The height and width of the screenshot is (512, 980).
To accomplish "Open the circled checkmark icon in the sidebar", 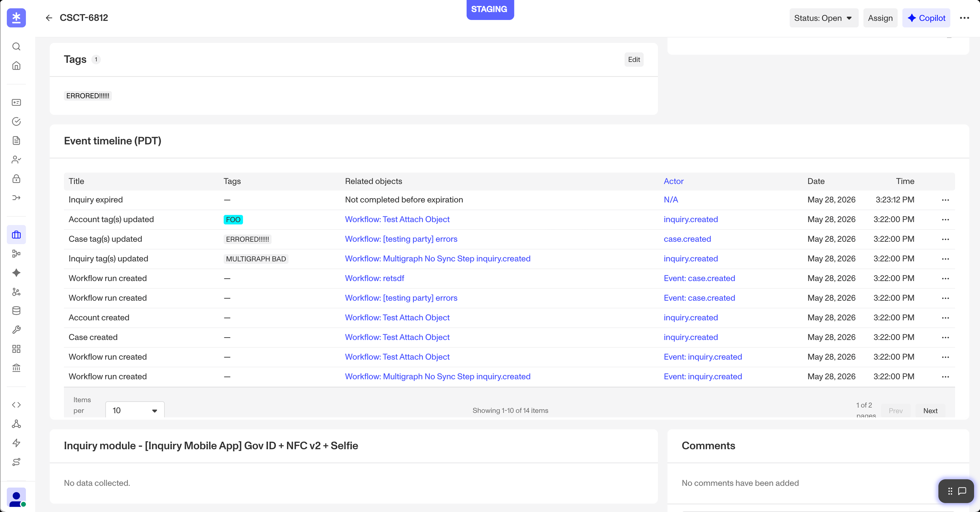I will coord(16,121).
